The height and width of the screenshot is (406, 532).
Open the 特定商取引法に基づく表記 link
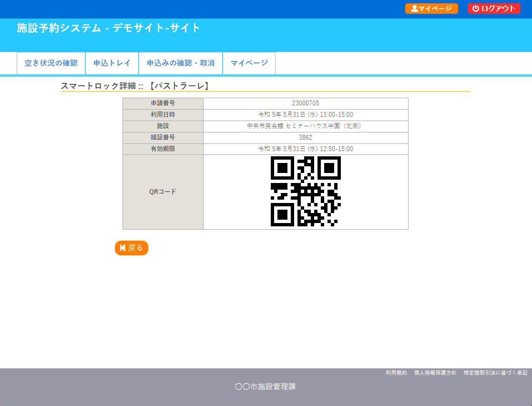495,373
